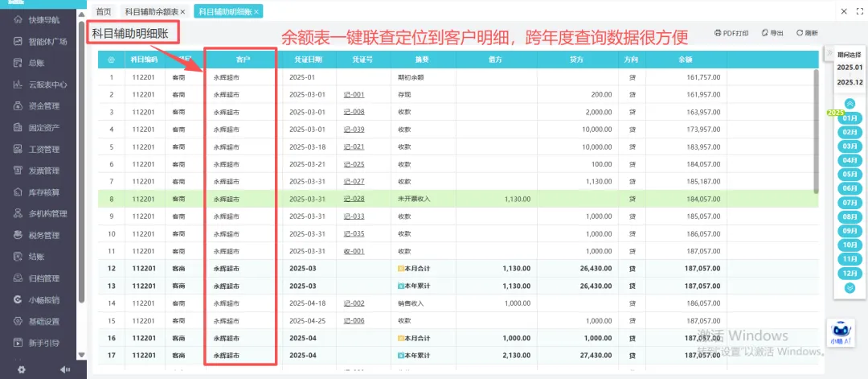Click up chevron above month list
Screen dimensions: 868x379
point(850,104)
